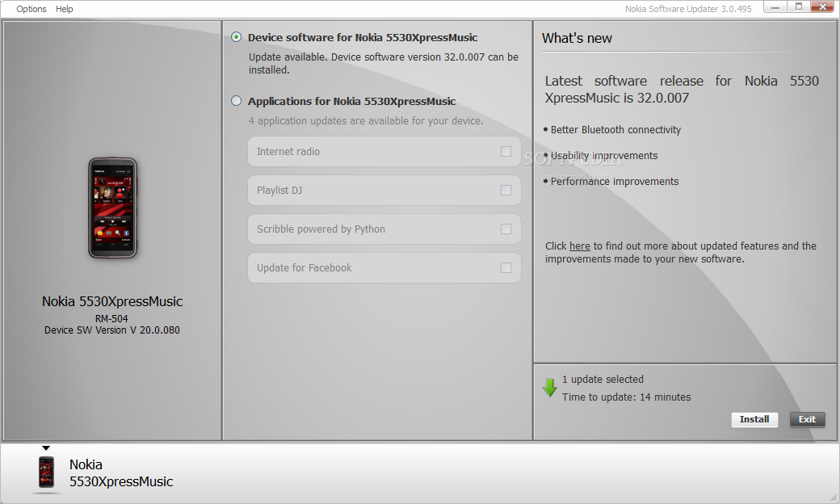Click 'Device SW Version V 20.0.080' text
The image size is (840, 504).
(x=112, y=330)
